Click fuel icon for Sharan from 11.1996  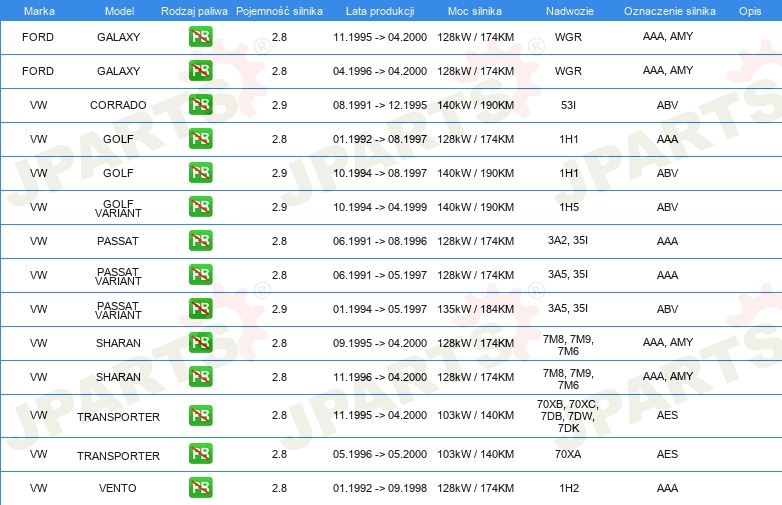(x=200, y=376)
